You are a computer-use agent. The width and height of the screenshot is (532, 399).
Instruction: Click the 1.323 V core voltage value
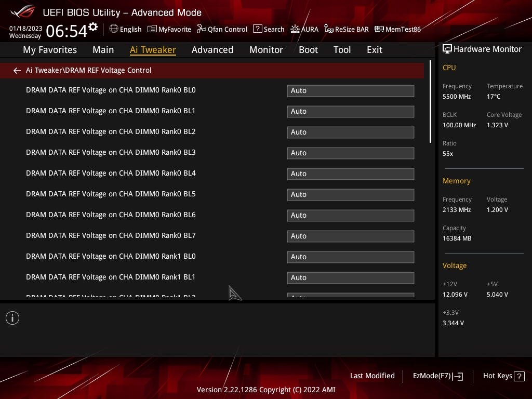coord(497,125)
